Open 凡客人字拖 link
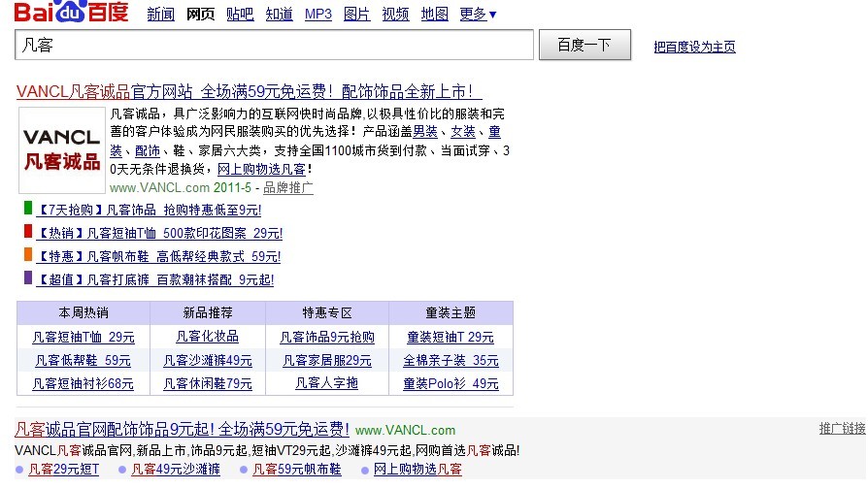Viewport: 868px width, 489px height. coord(326,383)
